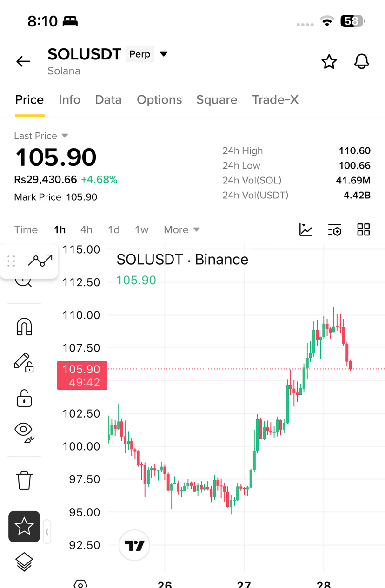Screen dimensions: 385x588
Task: Delete drawings with trash icon
Action: (24, 480)
